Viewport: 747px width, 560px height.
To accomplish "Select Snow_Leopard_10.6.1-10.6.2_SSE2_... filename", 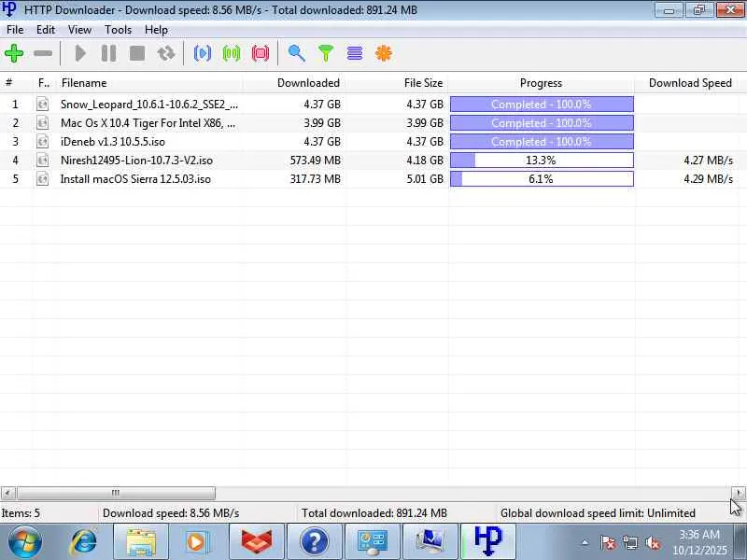I will (x=149, y=105).
